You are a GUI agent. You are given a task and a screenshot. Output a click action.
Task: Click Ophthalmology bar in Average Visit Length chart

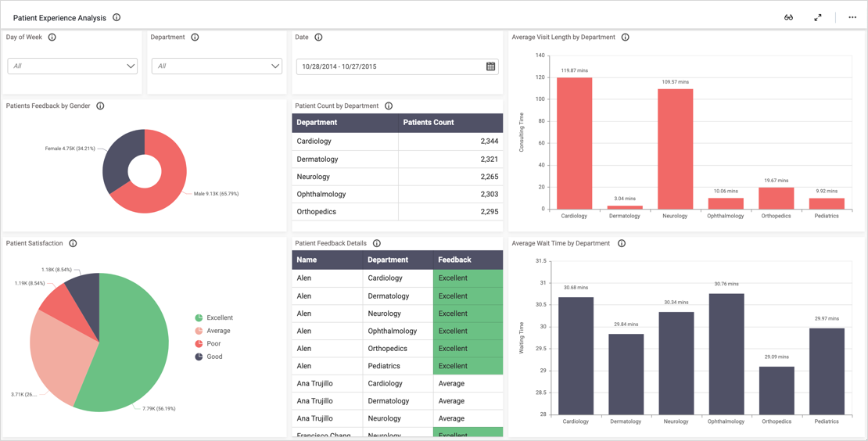[x=726, y=203]
